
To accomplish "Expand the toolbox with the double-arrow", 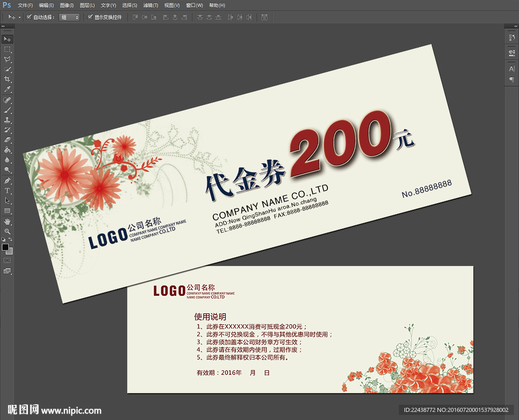I will pyautogui.click(x=4, y=26).
